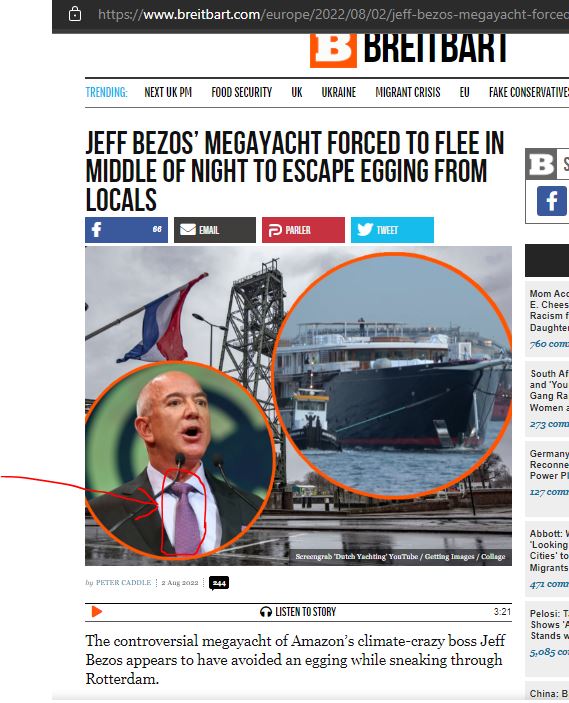This screenshot has width=569, height=703.
Task: Share article by Email button
Action: 215,230
